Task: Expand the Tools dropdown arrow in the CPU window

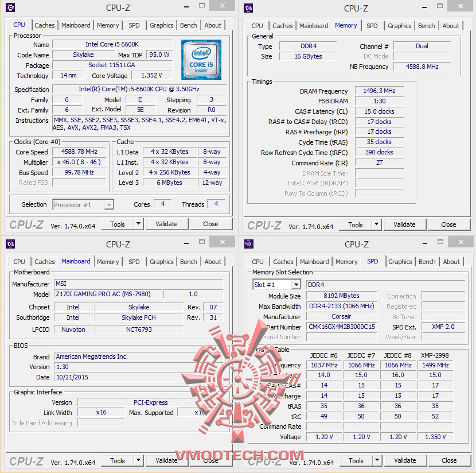Action: point(138,224)
